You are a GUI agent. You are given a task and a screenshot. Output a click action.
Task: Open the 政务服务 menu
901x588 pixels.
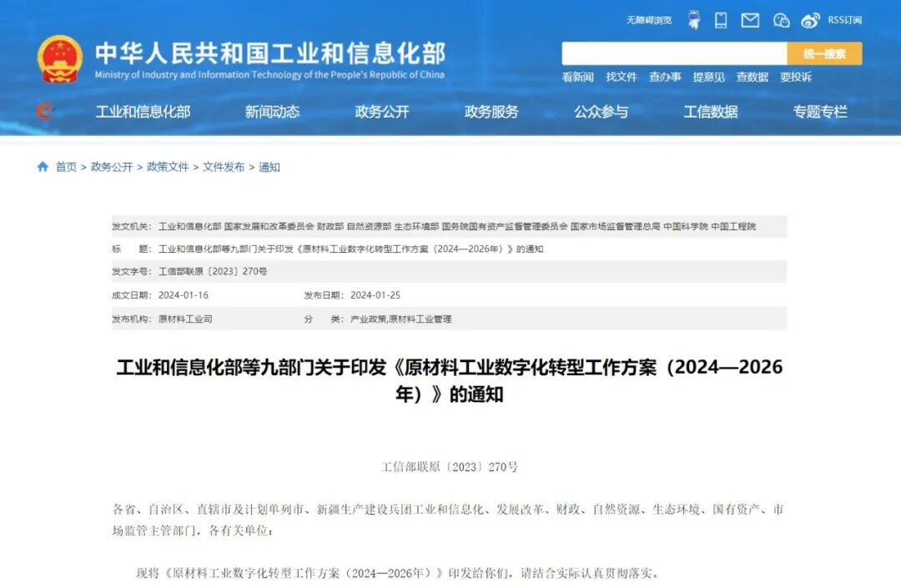coord(491,112)
